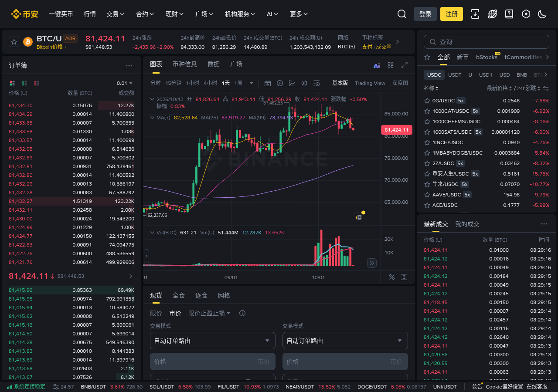Open order book three-dot options menu
The height and width of the screenshot is (392, 558).
129,66
